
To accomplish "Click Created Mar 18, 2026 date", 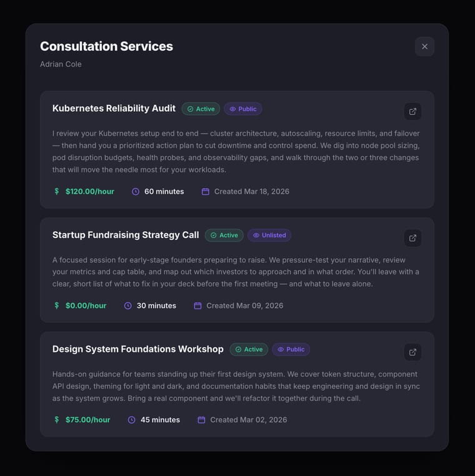I will click(x=252, y=192).
